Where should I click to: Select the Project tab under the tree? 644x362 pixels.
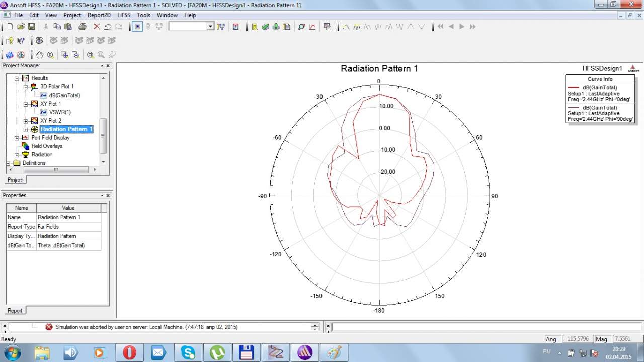15,180
